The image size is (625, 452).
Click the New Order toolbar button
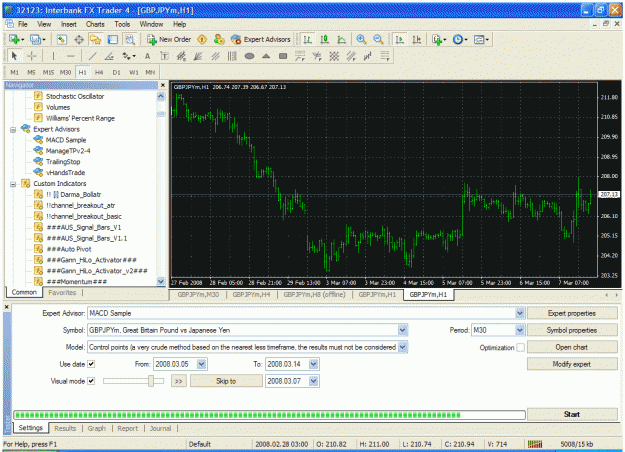coord(169,39)
